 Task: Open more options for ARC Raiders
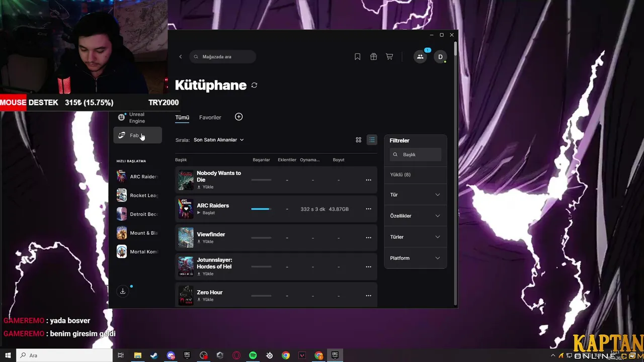(368, 209)
